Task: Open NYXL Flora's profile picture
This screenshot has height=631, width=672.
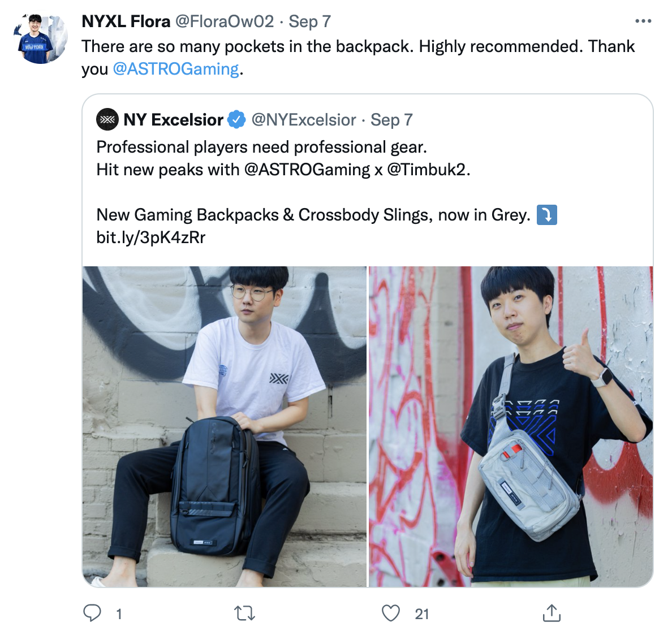Action: [41, 38]
